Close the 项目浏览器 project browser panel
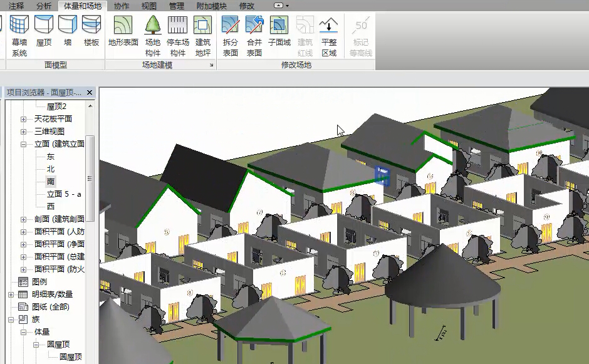This screenshot has width=589, height=364. point(90,93)
